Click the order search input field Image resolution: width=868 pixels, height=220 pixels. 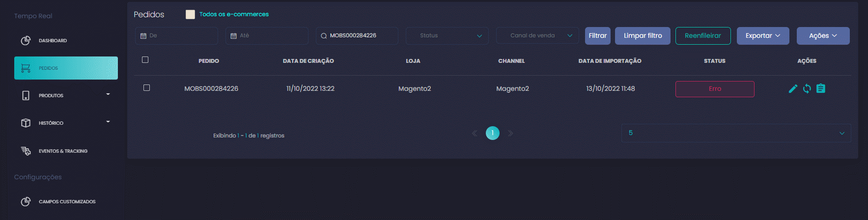click(357, 35)
